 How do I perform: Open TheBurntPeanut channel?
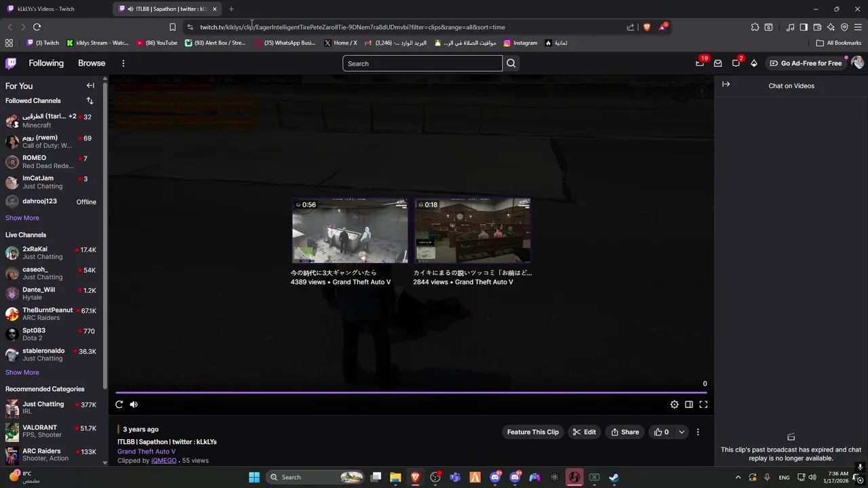pyautogui.click(x=51, y=314)
